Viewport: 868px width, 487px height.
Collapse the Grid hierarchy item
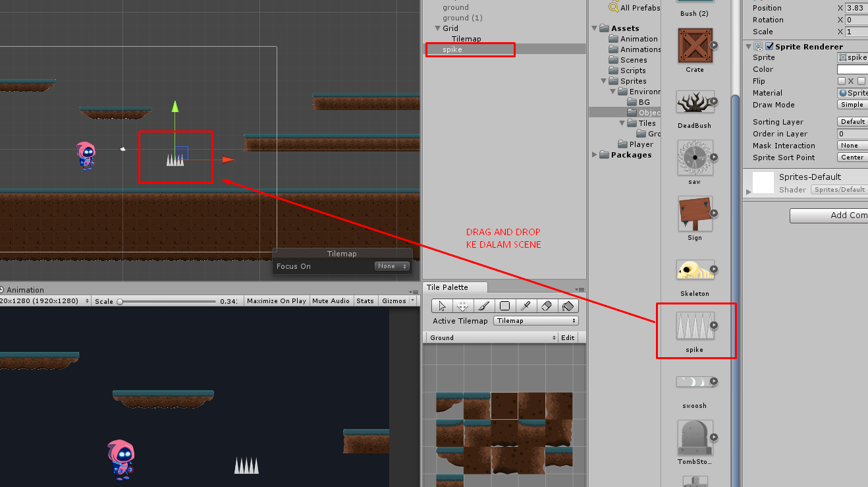437,28
